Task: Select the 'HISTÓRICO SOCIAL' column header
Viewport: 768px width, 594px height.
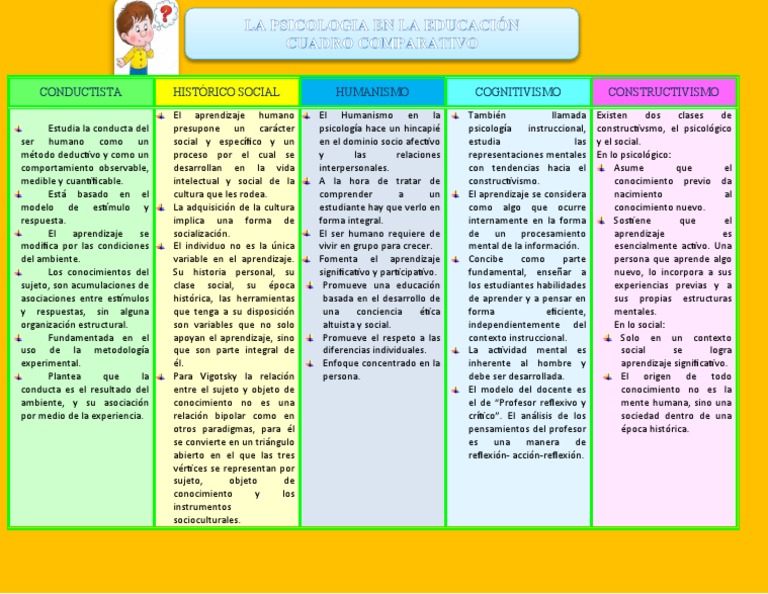Action: [x=226, y=92]
